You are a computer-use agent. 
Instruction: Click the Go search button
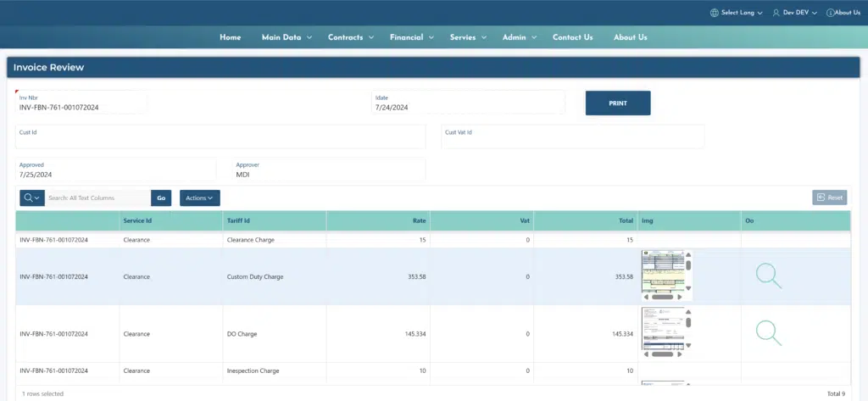click(x=161, y=198)
